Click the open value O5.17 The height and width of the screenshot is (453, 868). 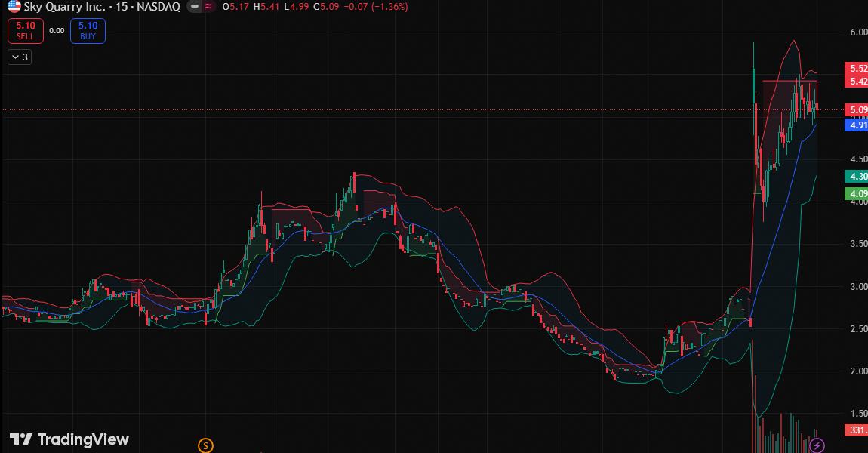point(235,7)
